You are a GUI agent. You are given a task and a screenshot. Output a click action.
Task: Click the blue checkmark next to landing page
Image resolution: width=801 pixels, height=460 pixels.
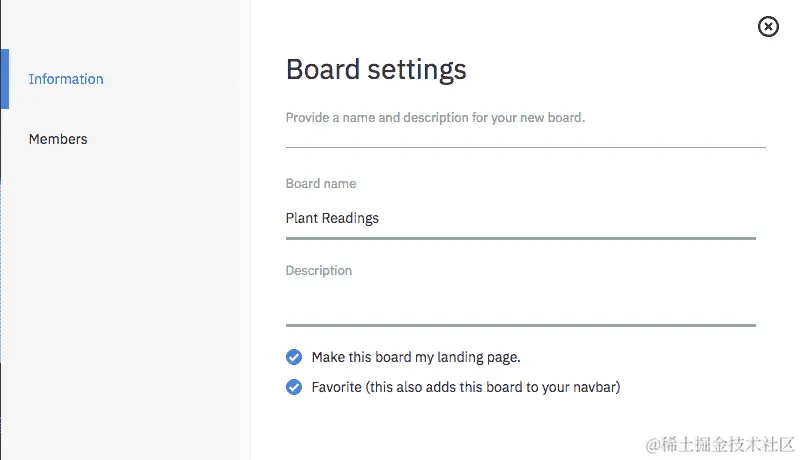[x=294, y=357]
